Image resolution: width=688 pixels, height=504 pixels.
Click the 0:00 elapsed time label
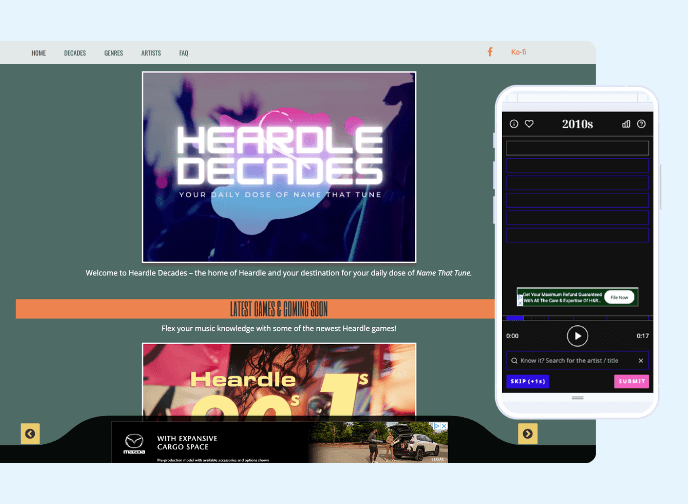512,336
